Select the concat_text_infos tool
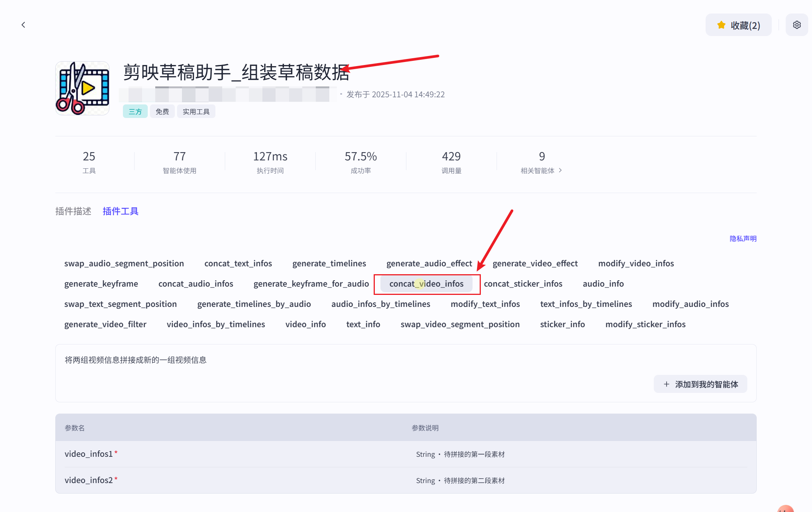The height and width of the screenshot is (512, 812). coord(238,263)
